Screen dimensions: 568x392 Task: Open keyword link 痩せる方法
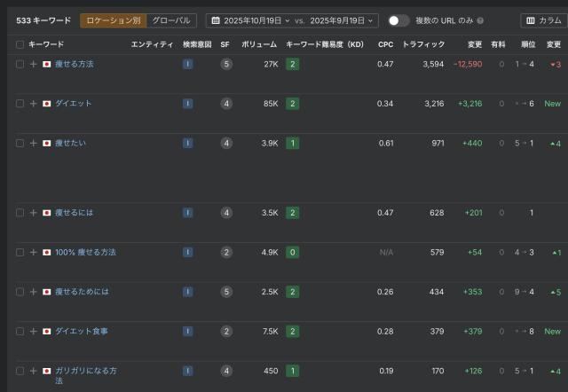pyautogui.click(x=75, y=64)
